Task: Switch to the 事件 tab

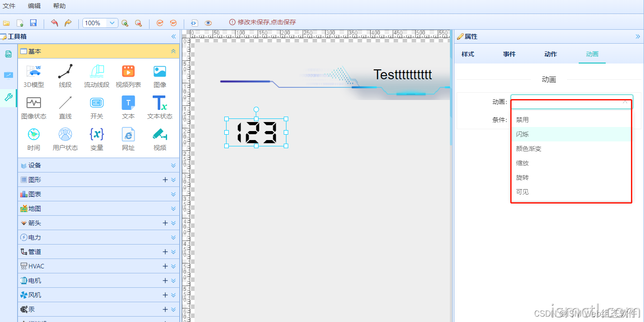Action: [509, 54]
